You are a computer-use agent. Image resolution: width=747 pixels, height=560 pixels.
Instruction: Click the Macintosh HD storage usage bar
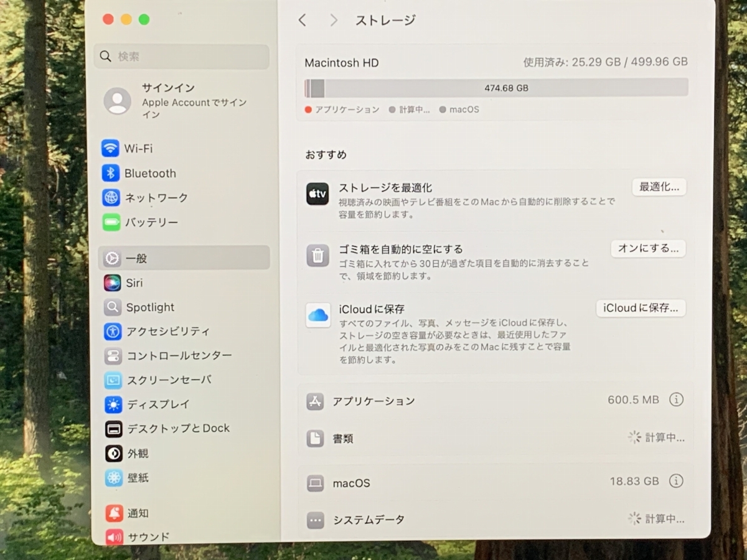(495, 88)
